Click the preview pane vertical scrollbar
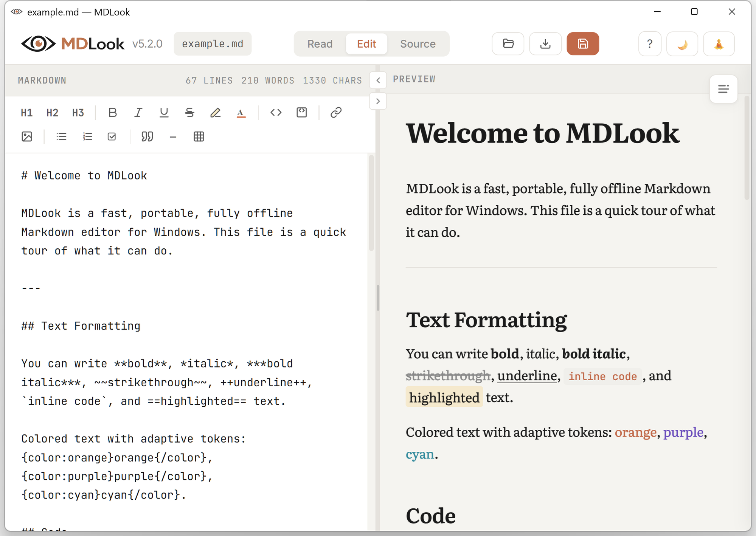 (x=747, y=148)
